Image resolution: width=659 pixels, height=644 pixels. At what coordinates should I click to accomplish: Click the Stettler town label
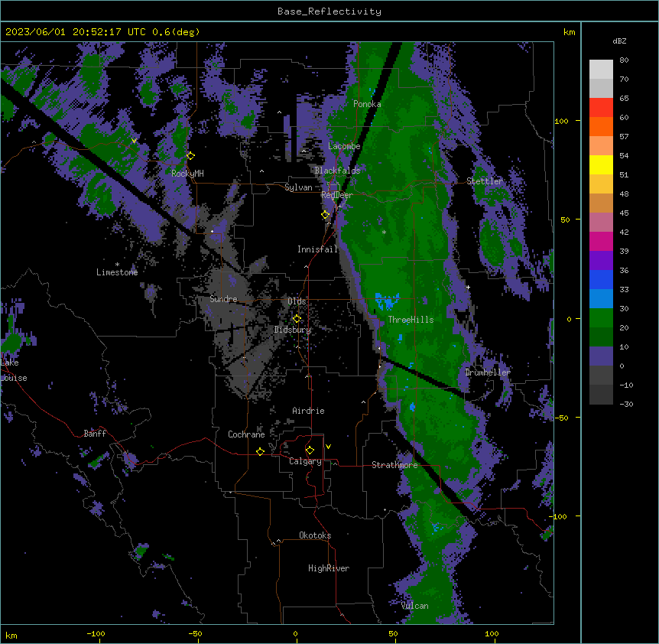pos(485,181)
